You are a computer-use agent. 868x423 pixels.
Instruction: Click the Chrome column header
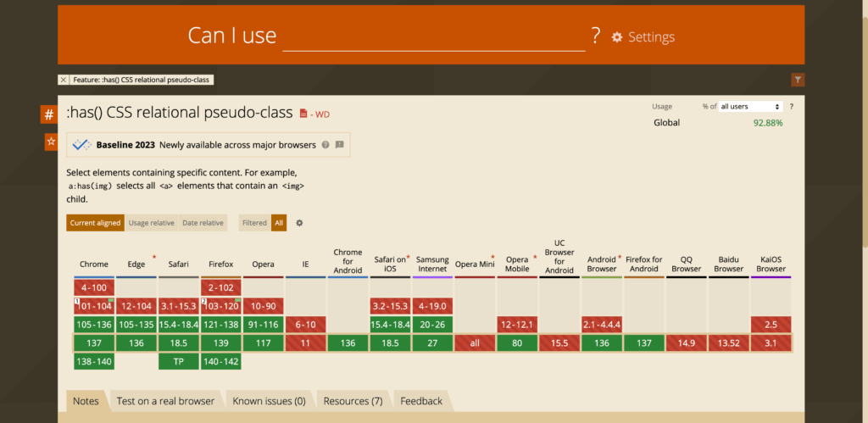[94, 264]
